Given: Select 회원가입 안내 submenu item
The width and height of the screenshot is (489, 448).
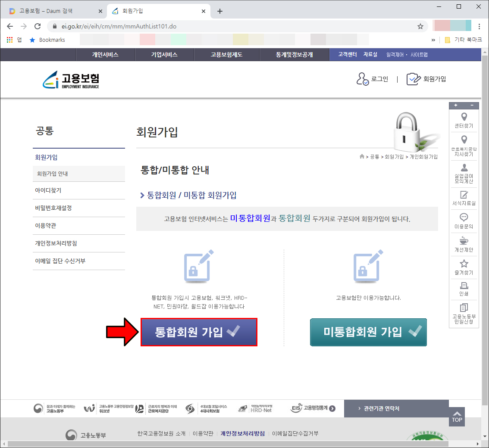Looking at the screenshot, I should click(x=78, y=174).
